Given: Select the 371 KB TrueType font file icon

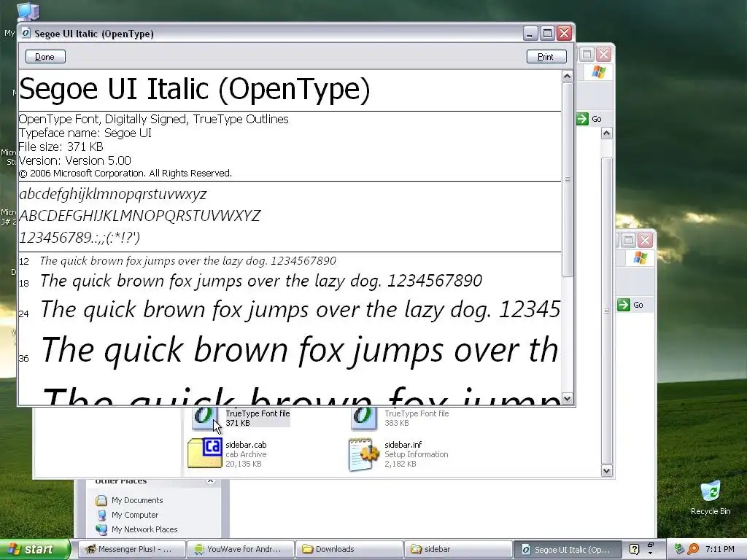Looking at the screenshot, I should click(x=206, y=419).
